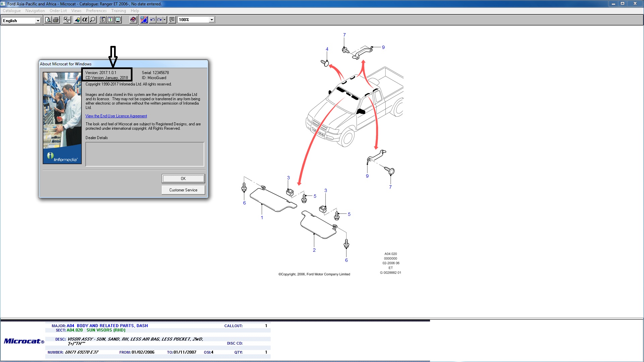Click the printer icon in toolbar
Viewport: 644px width, 362px height.
[56, 20]
